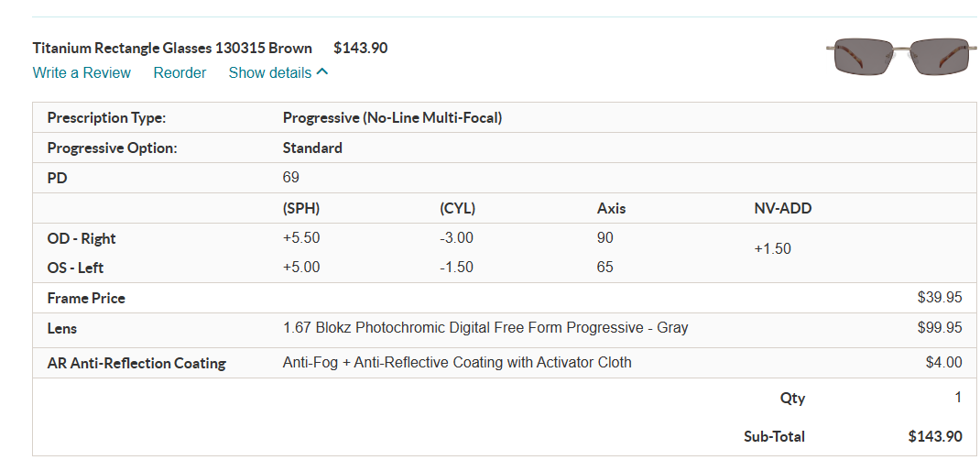Click the (SPH) column header
Screen dimensions: 980x460
[301, 208]
